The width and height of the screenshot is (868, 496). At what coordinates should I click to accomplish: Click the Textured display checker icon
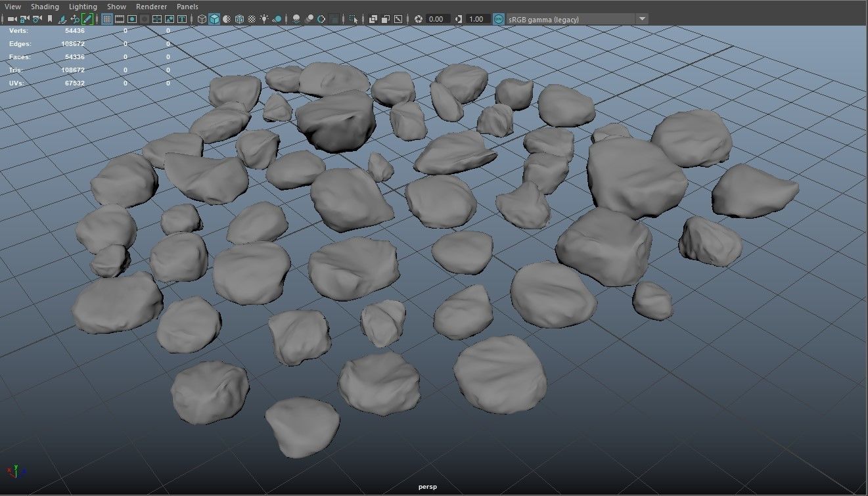(x=252, y=19)
